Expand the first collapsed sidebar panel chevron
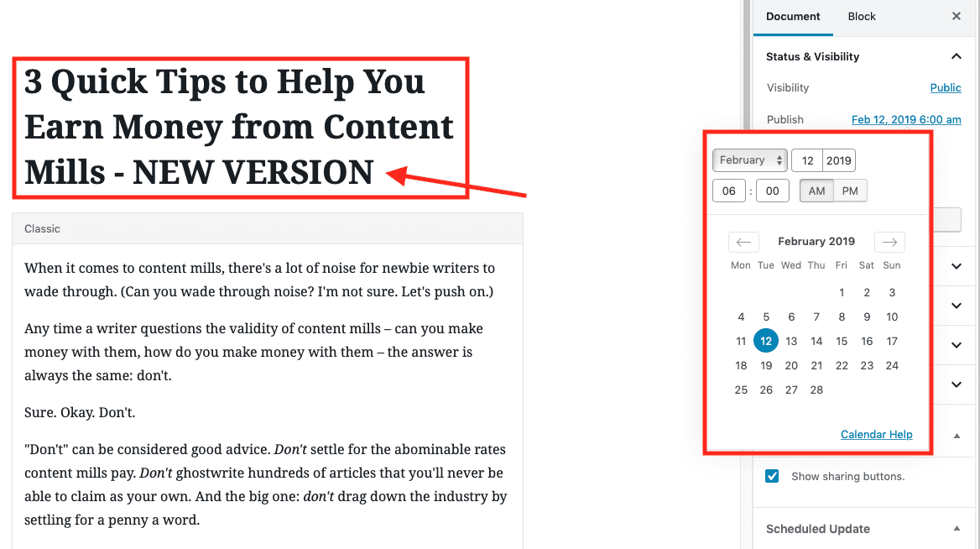 (x=957, y=266)
